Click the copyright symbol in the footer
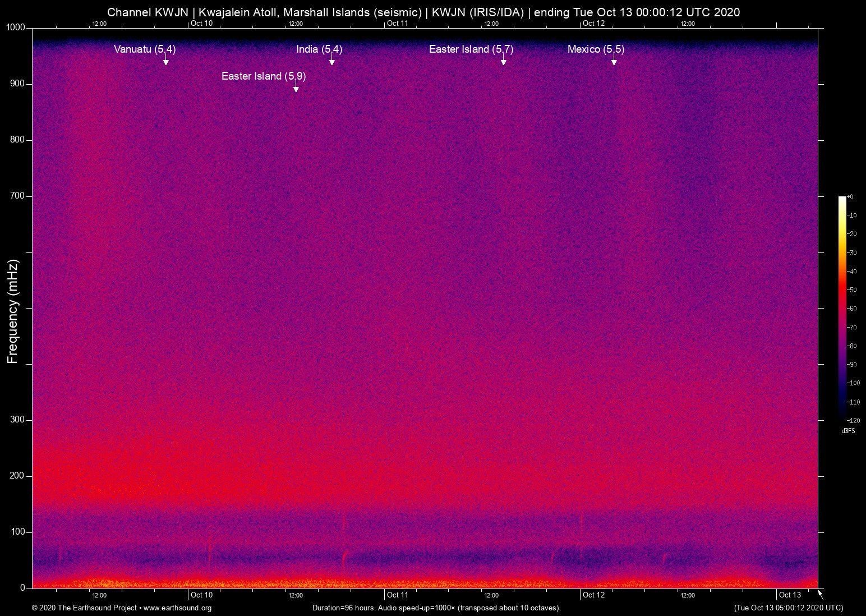 tap(35, 608)
